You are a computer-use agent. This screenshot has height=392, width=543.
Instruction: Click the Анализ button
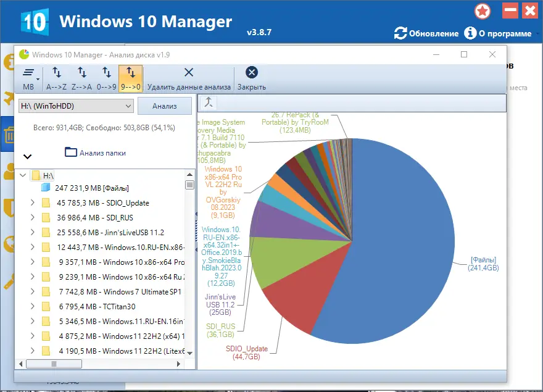pyautogui.click(x=165, y=106)
